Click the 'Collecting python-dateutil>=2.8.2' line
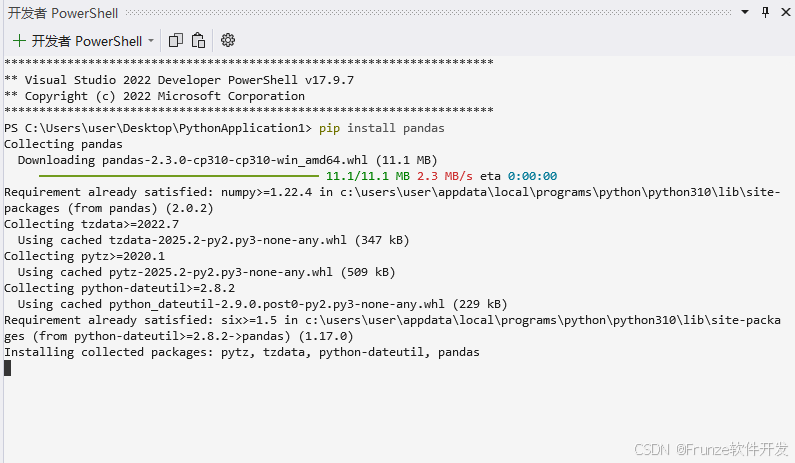 click(x=119, y=288)
